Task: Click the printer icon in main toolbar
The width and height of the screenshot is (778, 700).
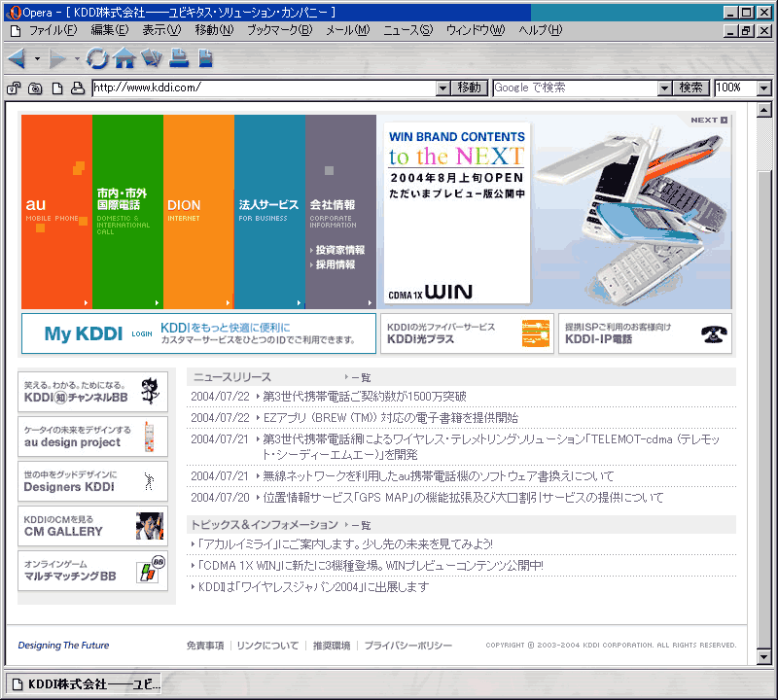Action: tap(179, 58)
